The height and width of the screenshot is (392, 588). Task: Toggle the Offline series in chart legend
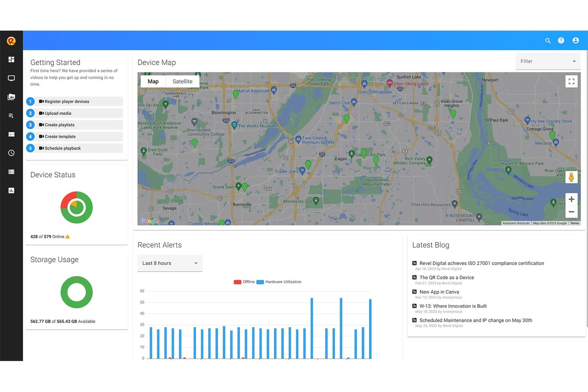pos(244,282)
